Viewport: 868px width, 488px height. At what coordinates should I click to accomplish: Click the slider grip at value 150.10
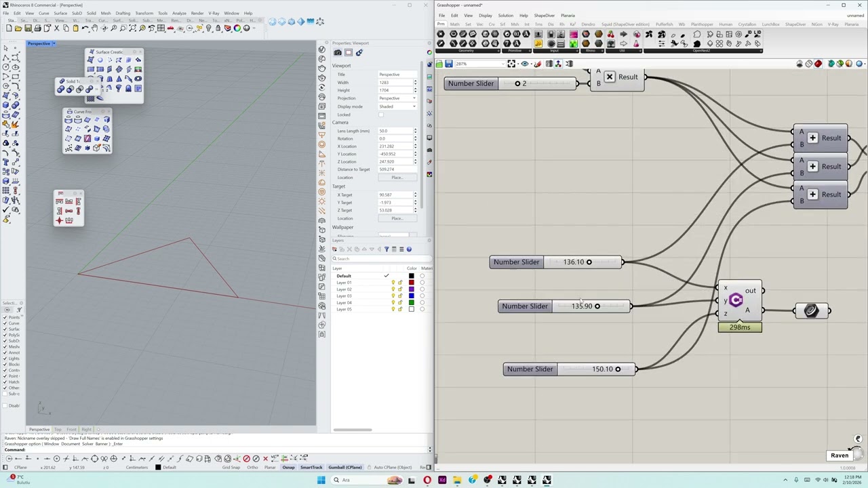[x=618, y=369]
